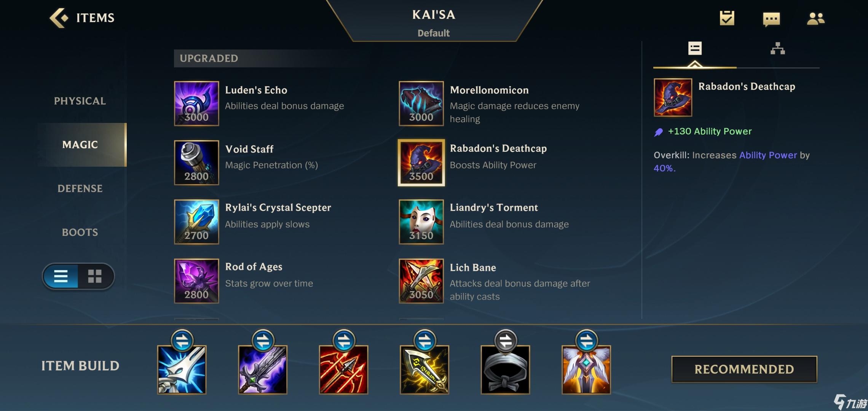Open the friends icon at top right

815,19
